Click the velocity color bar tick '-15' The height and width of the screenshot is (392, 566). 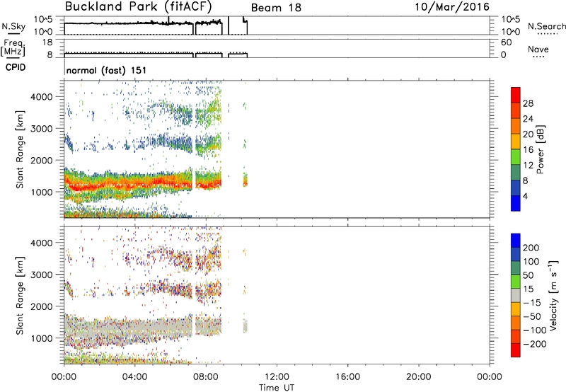click(x=532, y=302)
